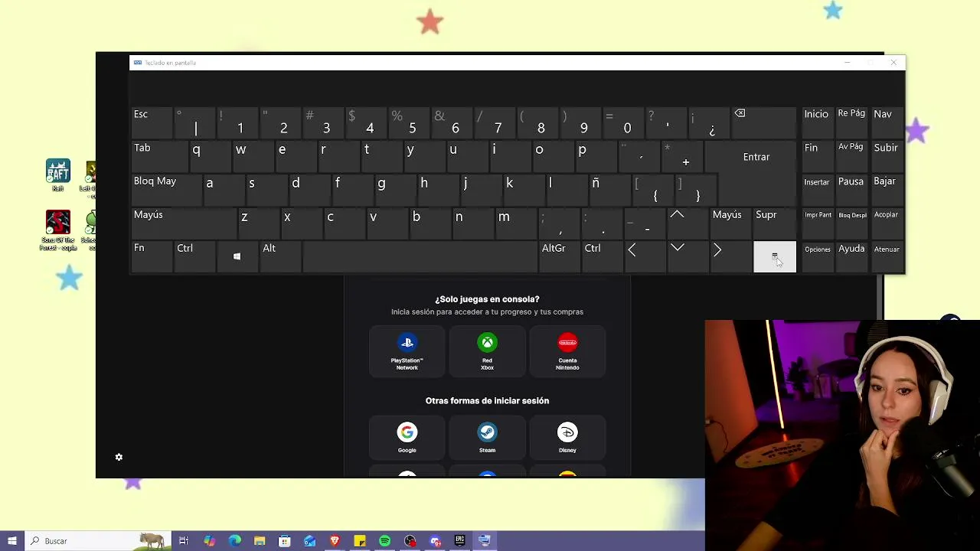The image size is (980, 551).
Task: Open the Windows Start menu
Action: [12, 541]
